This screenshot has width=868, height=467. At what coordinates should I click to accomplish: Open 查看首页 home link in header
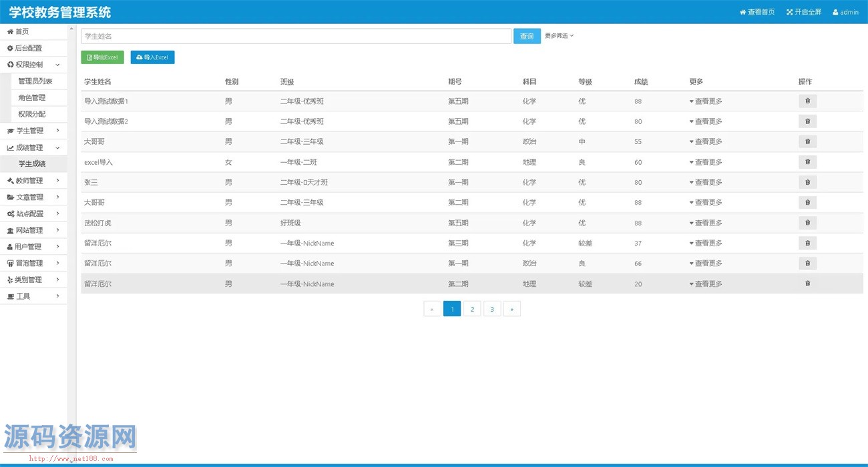coord(757,12)
